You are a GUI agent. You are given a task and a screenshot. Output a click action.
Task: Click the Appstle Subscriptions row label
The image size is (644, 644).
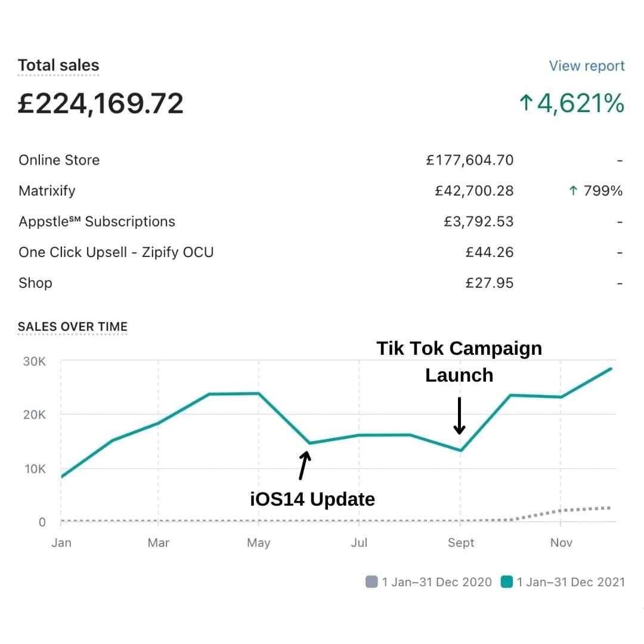(97, 222)
